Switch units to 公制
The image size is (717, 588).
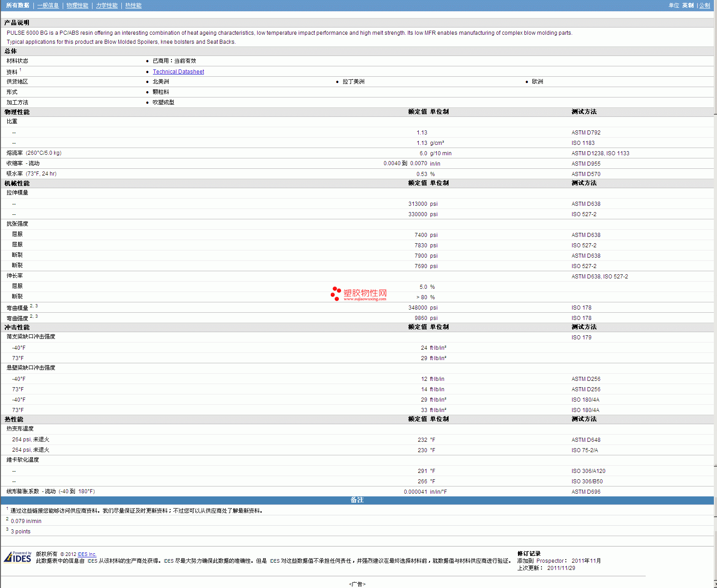coord(704,5)
